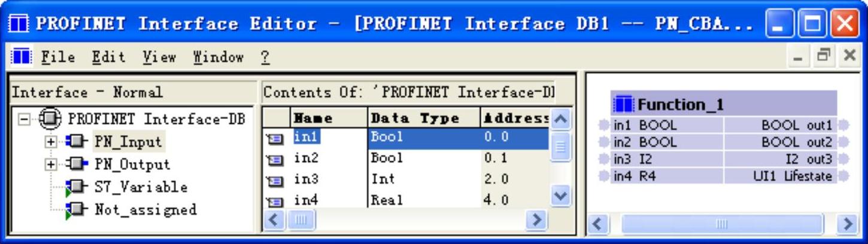Click the out1 connector on Function_1

point(843,126)
